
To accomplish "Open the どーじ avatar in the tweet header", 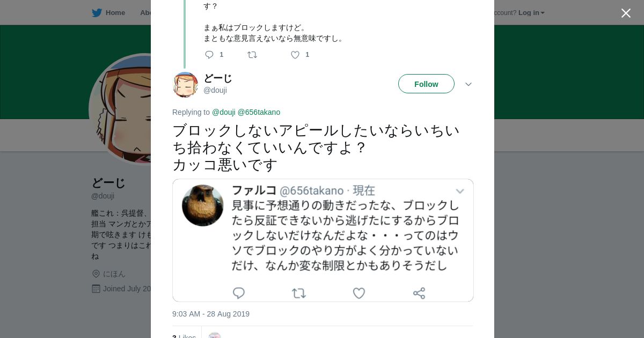I will click(186, 85).
